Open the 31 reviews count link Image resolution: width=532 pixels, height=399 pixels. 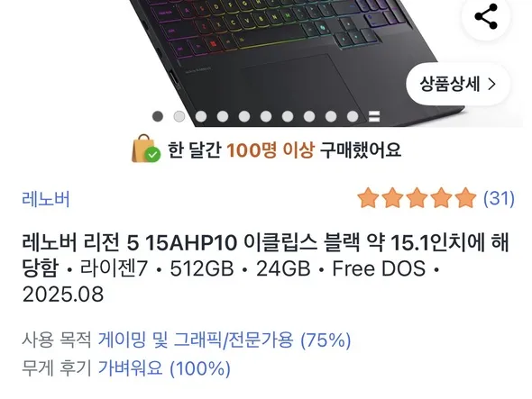(499, 198)
